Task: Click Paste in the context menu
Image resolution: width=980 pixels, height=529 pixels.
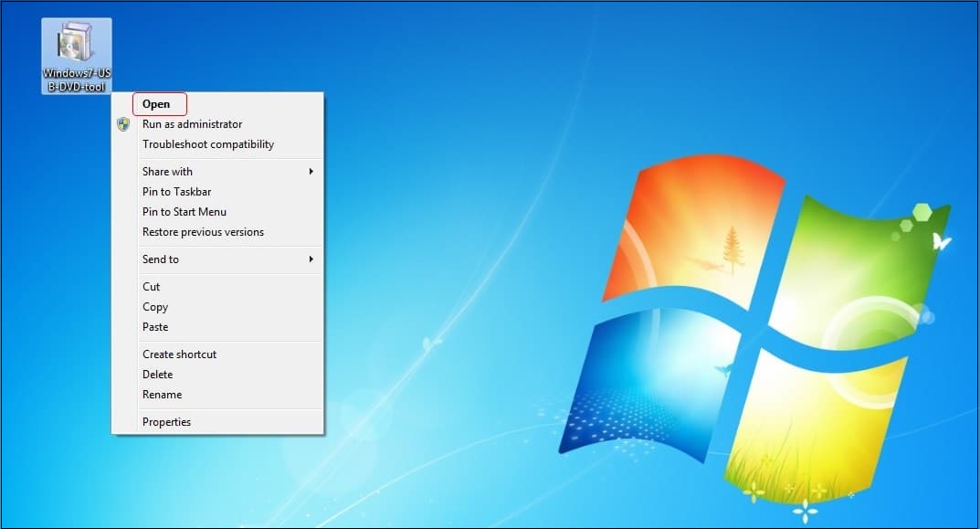Action: click(x=217, y=326)
